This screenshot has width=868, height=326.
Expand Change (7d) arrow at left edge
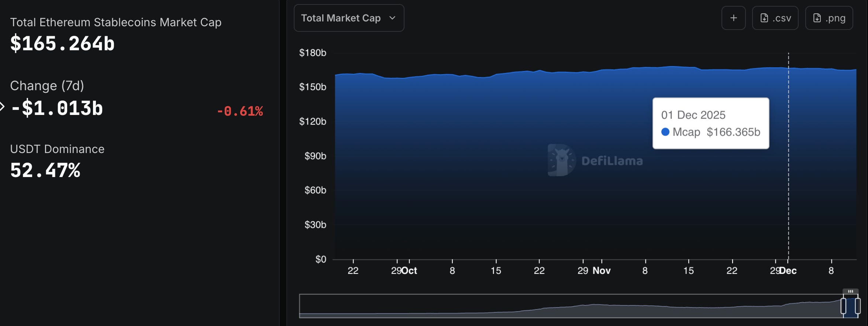[x=2, y=107]
